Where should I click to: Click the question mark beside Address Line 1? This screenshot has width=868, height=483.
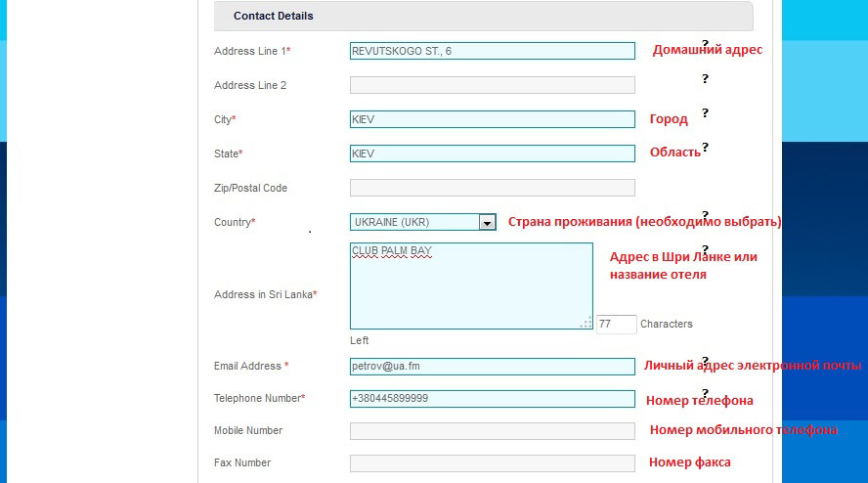click(705, 44)
